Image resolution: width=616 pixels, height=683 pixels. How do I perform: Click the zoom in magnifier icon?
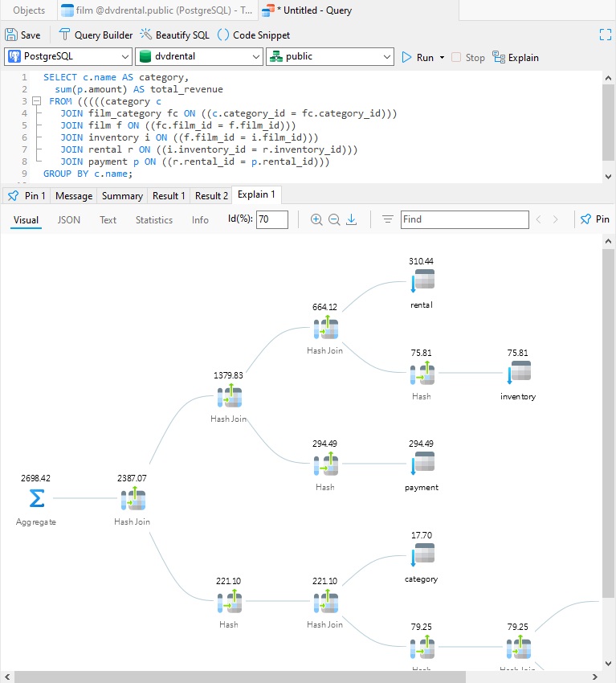click(x=316, y=219)
